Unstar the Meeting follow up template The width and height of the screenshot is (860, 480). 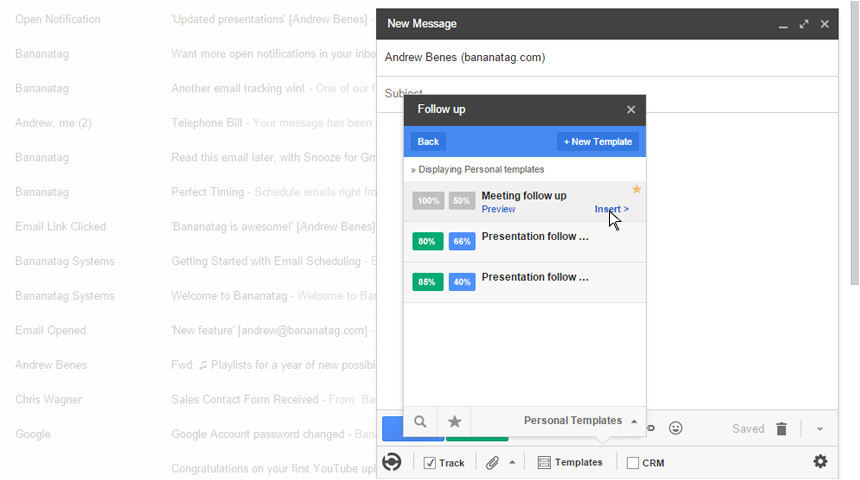point(637,189)
